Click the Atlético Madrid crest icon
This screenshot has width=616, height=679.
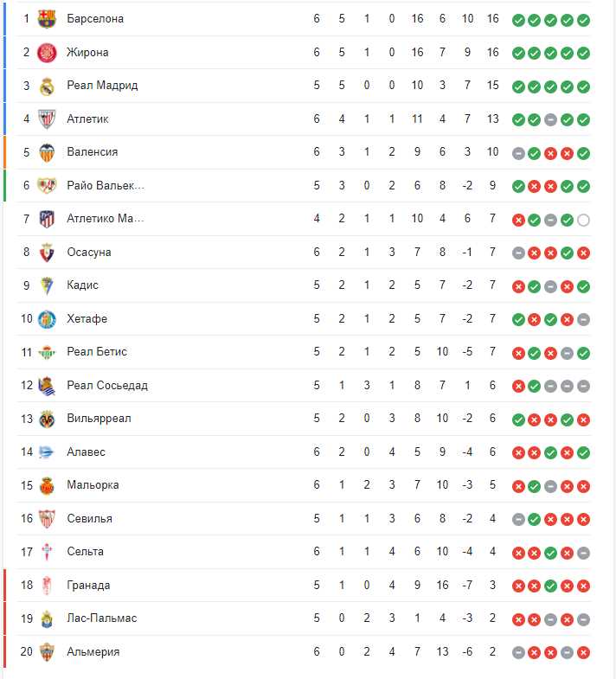(x=47, y=219)
